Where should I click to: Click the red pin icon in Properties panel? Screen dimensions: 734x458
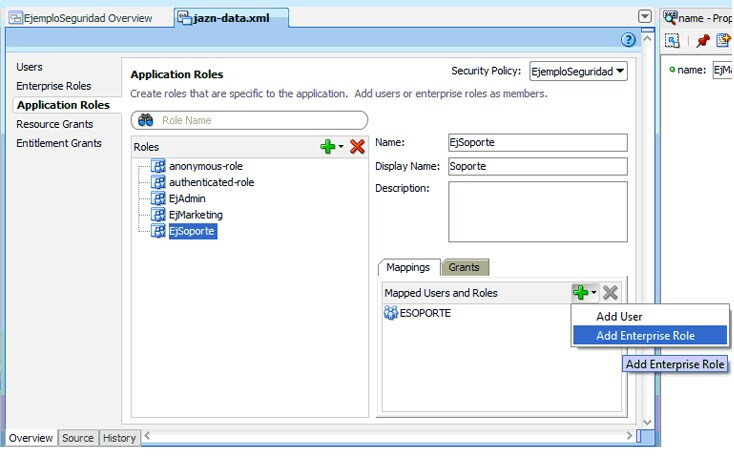[703, 41]
